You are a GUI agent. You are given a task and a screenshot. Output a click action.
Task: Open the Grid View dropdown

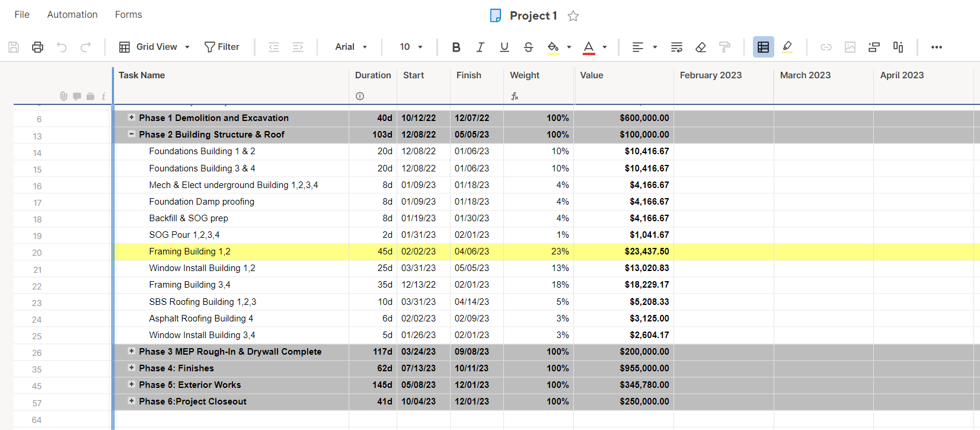tap(155, 47)
